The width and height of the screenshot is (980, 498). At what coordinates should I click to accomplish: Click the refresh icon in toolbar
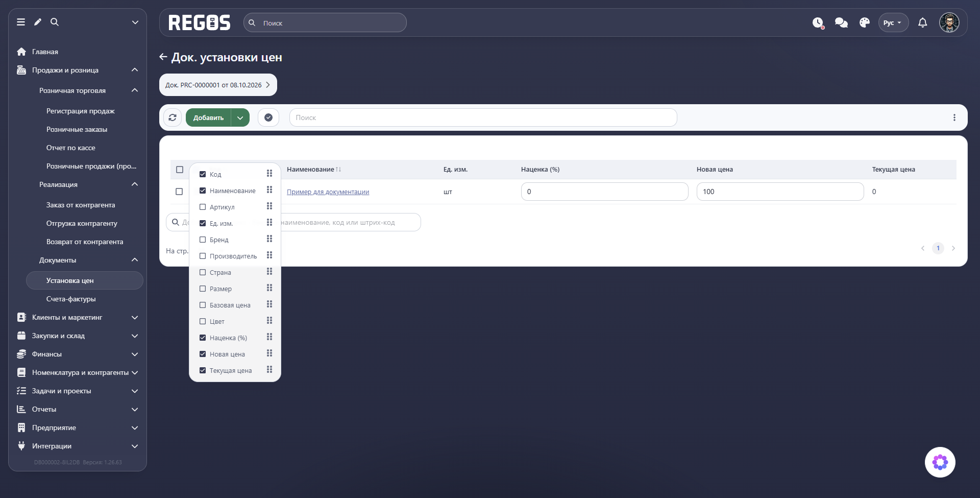coord(173,117)
